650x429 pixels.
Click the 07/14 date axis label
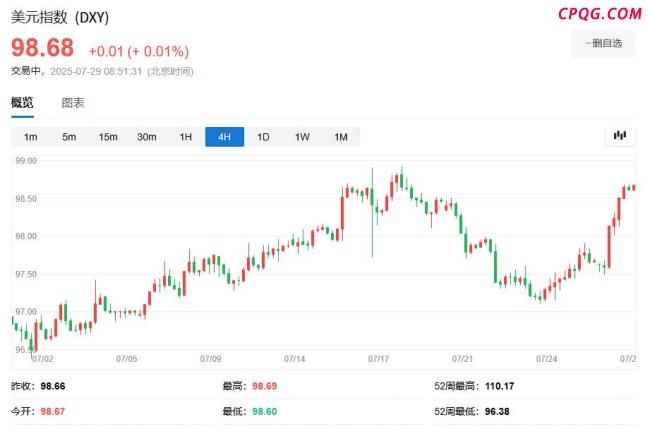[294, 359]
